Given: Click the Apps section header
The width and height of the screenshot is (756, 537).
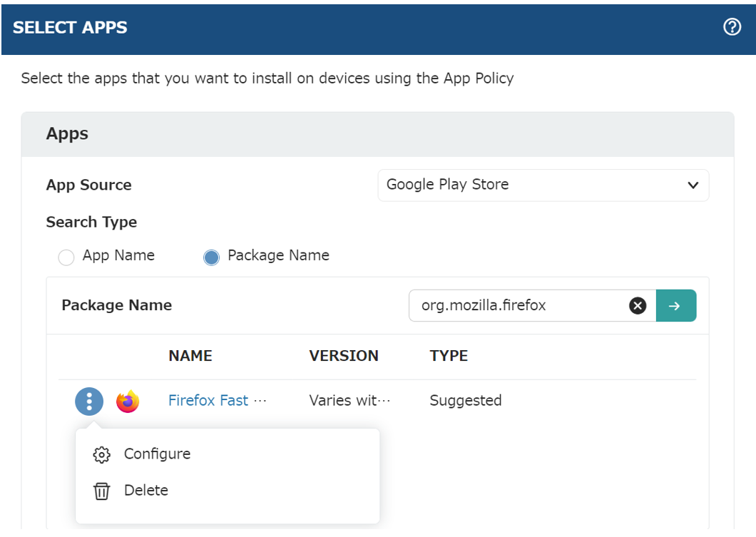Looking at the screenshot, I should point(68,134).
